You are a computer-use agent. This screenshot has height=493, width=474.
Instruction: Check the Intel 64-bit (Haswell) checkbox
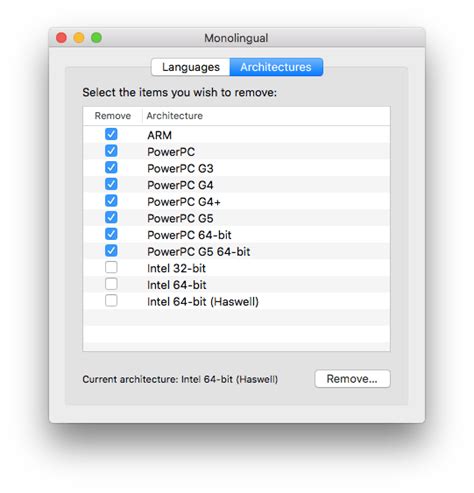pyautogui.click(x=111, y=301)
